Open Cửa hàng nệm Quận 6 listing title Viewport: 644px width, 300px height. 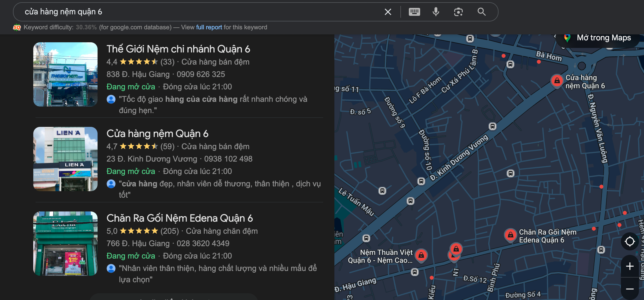point(157,134)
